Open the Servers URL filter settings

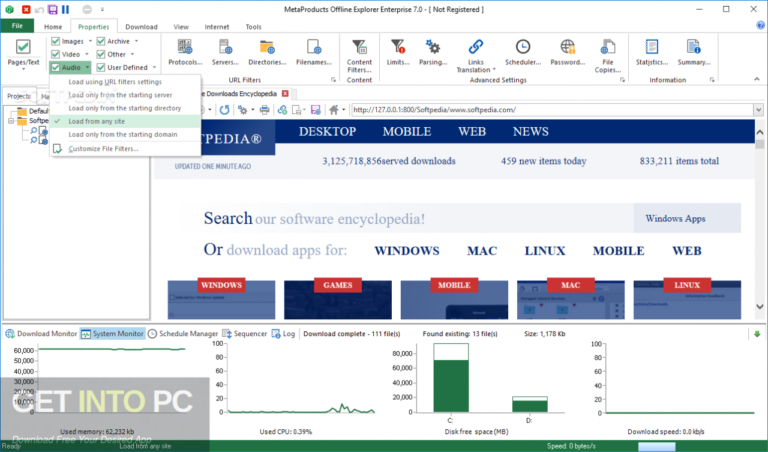225,52
